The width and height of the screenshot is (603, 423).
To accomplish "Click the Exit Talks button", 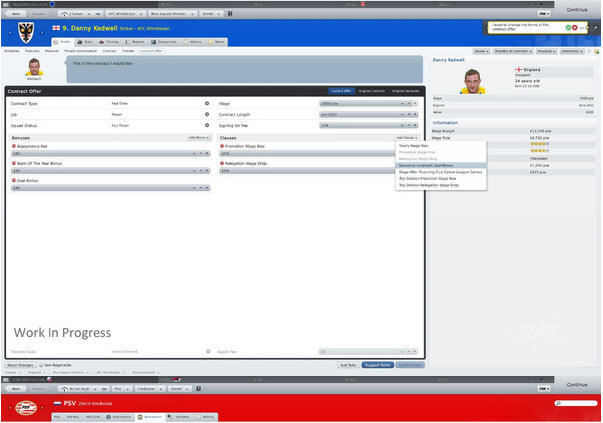I will pyautogui.click(x=348, y=365).
